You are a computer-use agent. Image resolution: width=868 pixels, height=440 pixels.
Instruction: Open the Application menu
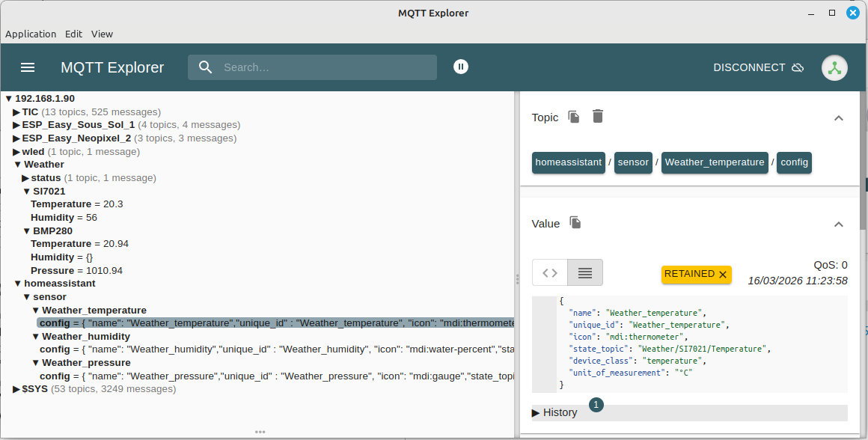[x=31, y=34]
